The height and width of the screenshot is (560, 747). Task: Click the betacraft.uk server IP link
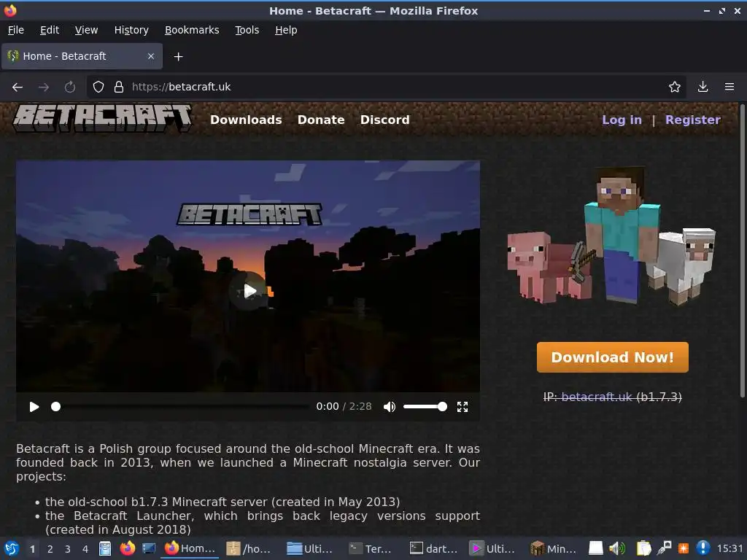coord(597,397)
